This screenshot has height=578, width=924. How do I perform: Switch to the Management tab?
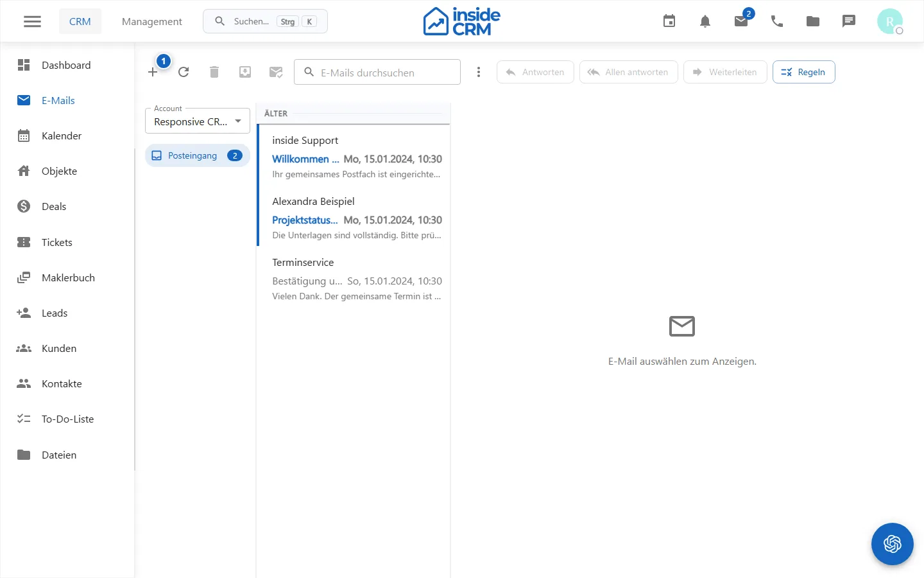pyautogui.click(x=152, y=21)
